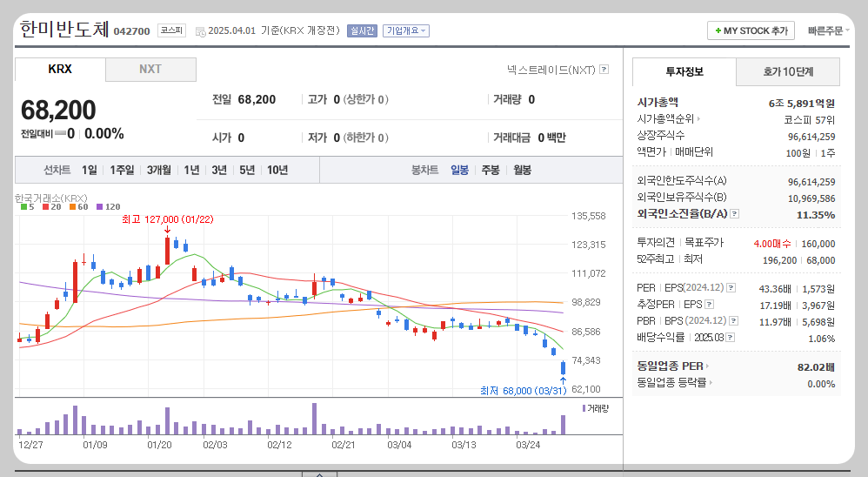Click the 코스피 57위 ranking value

[x=810, y=119]
